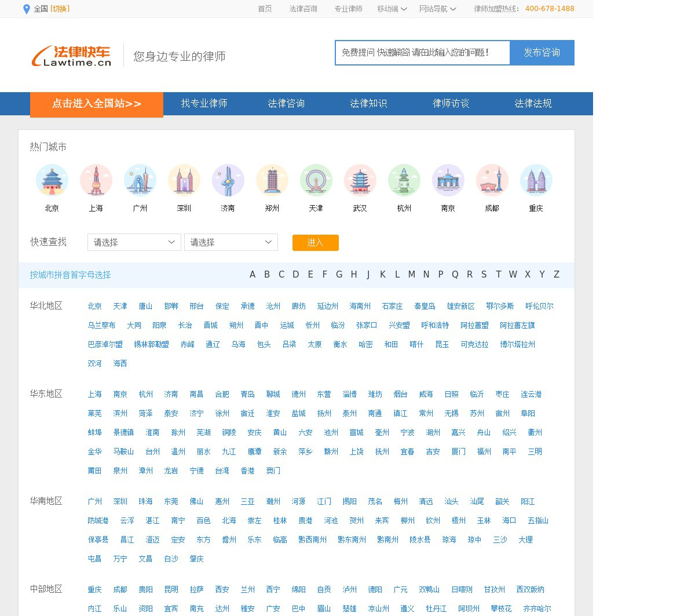The width and height of the screenshot is (695, 616).
Task: Select the Shanghai (上海) tower icon
Action: pyautogui.click(x=96, y=180)
